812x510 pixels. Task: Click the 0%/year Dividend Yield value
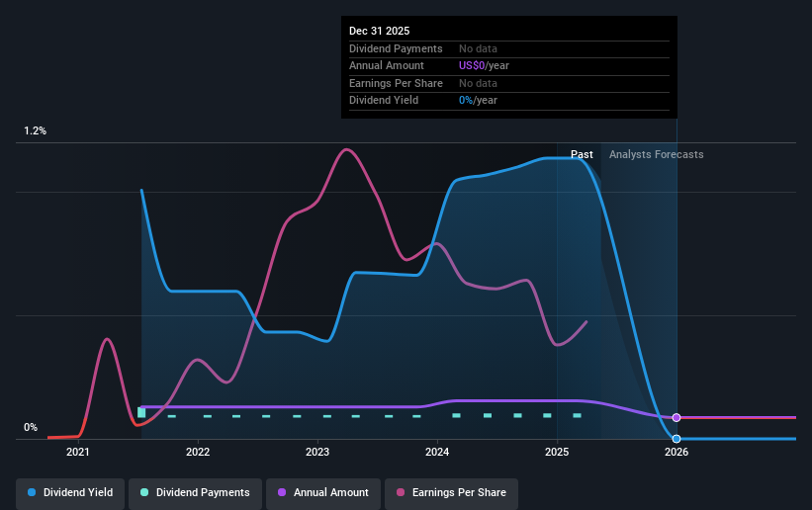click(x=478, y=101)
